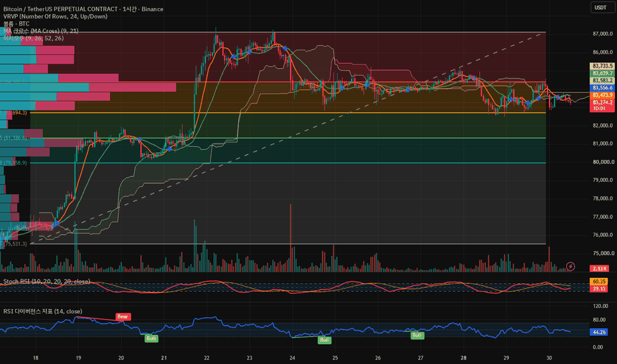
Task: Click the Bull label near date 27
Action: point(417,336)
